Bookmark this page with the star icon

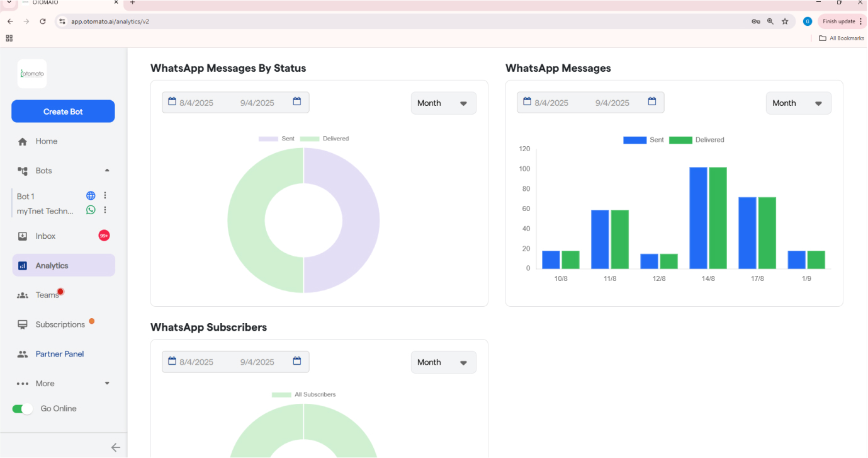[x=785, y=21]
